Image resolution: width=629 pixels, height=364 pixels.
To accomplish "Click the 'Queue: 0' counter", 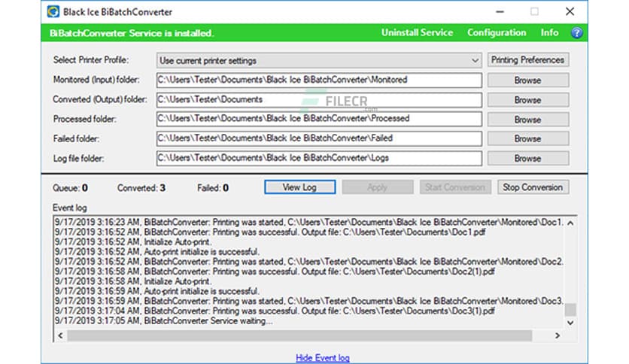I will click(70, 188).
